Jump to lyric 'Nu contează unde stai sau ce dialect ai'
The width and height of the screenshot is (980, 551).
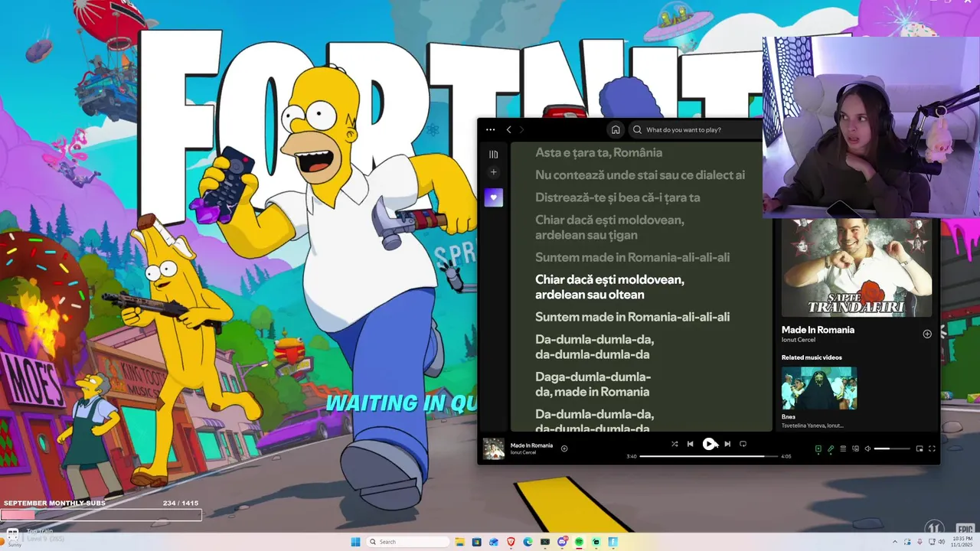point(640,175)
